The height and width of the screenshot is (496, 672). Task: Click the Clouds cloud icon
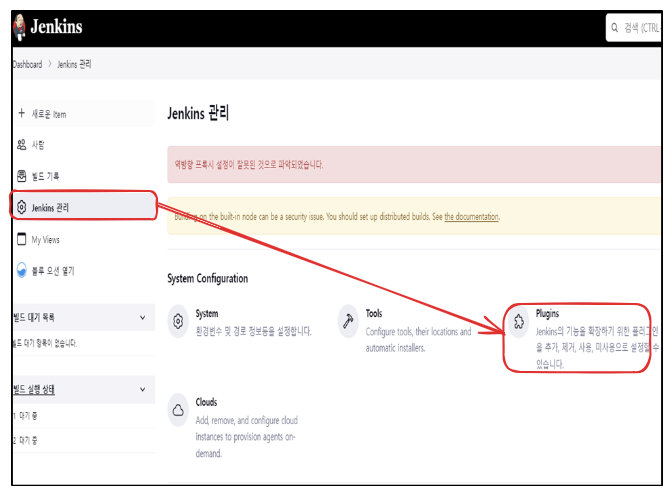tap(178, 410)
